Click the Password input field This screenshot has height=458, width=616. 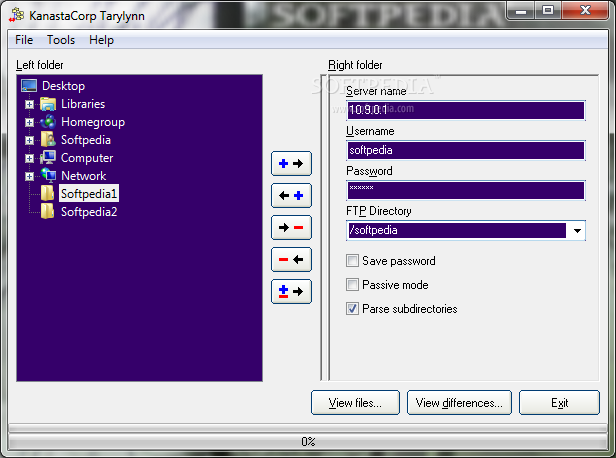click(466, 190)
